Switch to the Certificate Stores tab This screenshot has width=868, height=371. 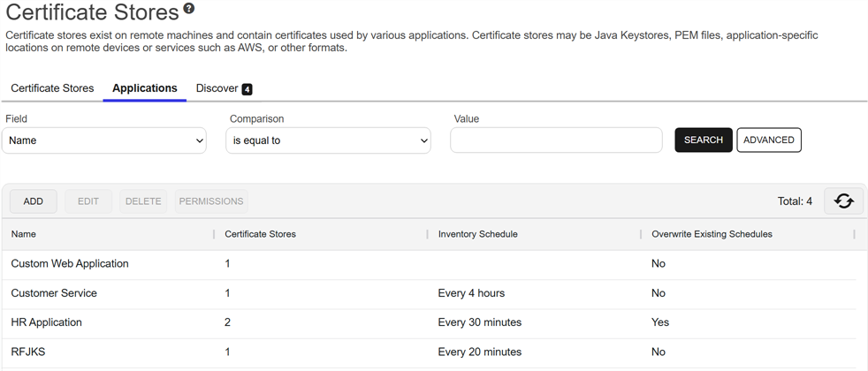pos(52,88)
